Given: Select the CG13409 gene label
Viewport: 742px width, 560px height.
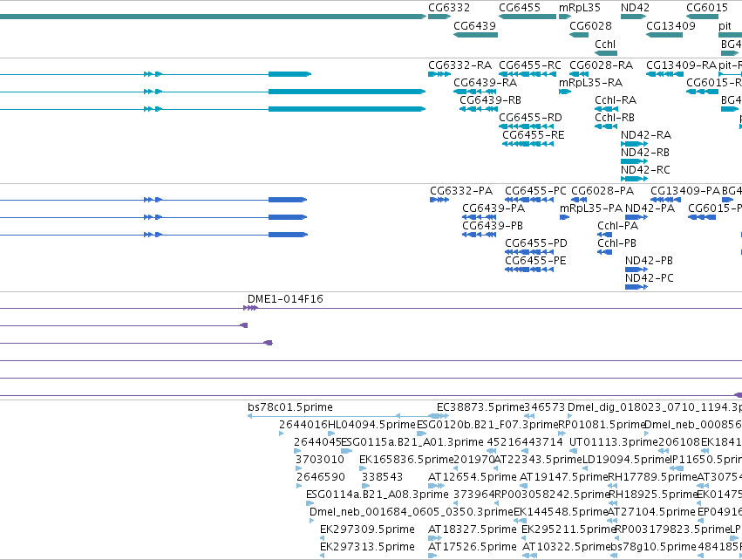Looking at the screenshot, I should 671,25.
